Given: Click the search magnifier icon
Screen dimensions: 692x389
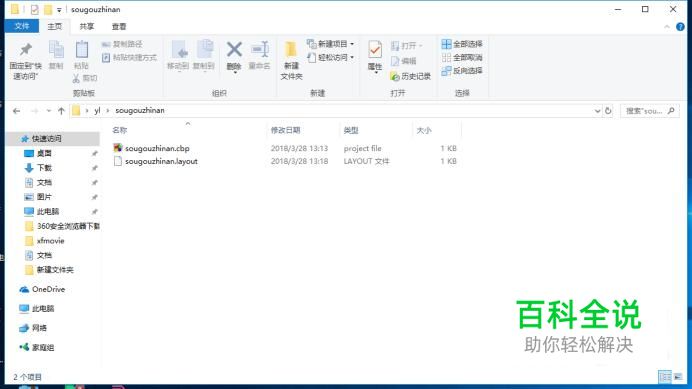Looking at the screenshot, I should point(671,111).
